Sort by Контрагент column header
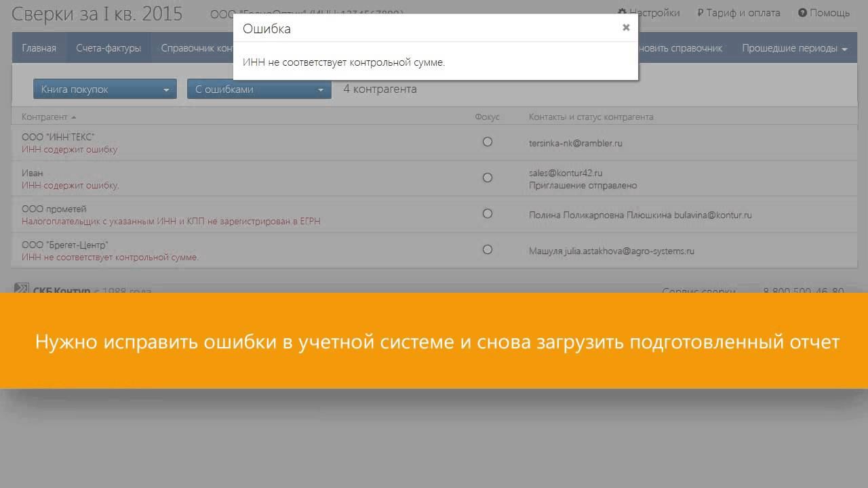The image size is (868, 488). pos(49,117)
